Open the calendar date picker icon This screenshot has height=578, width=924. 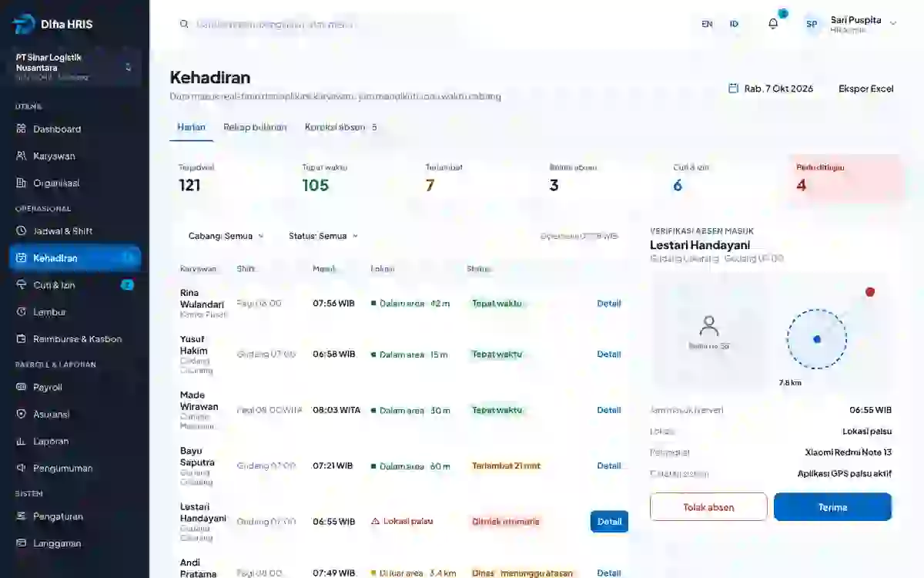(733, 89)
